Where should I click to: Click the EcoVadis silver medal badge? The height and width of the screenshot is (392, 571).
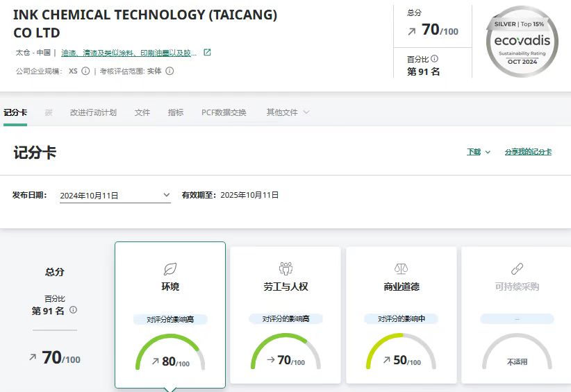(522, 41)
